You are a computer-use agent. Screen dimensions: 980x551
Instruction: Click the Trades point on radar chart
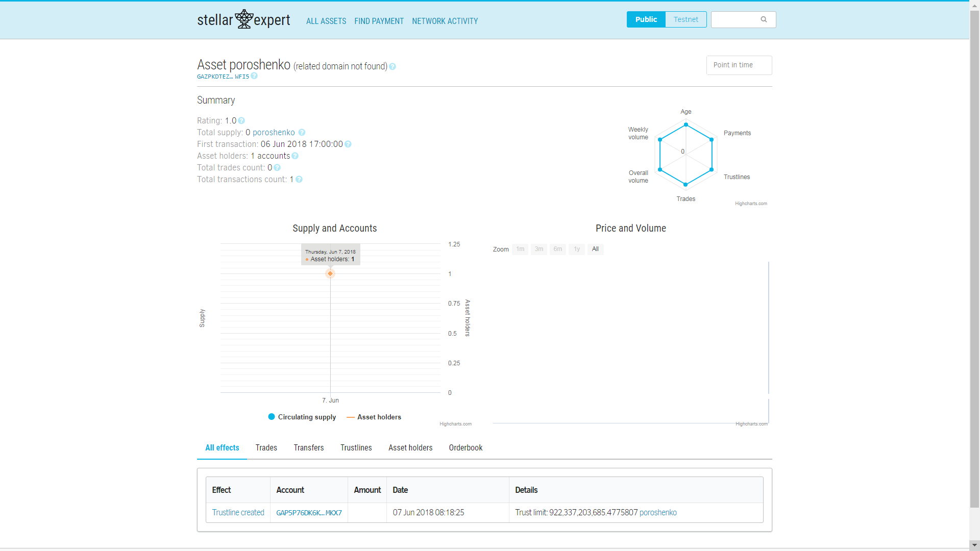(x=685, y=185)
